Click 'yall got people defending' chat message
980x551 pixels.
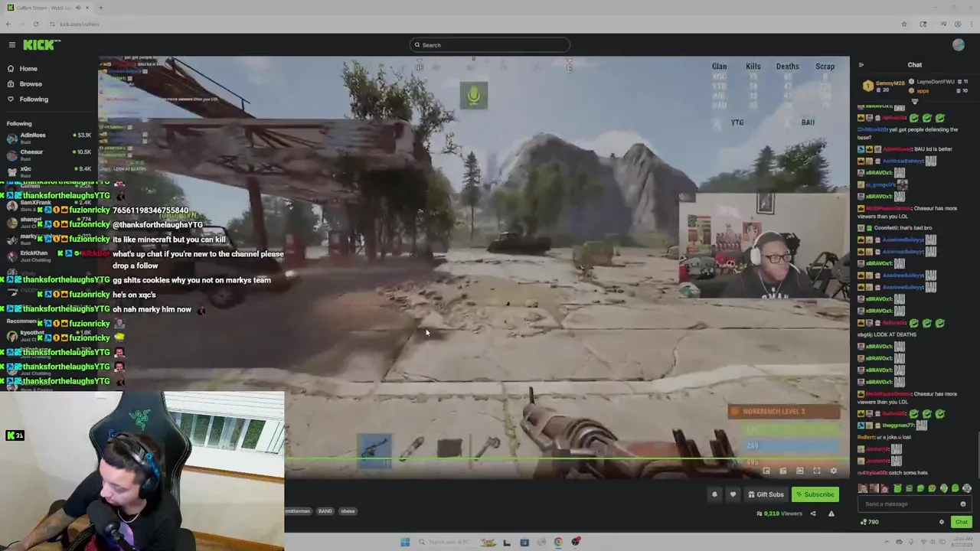(x=907, y=133)
